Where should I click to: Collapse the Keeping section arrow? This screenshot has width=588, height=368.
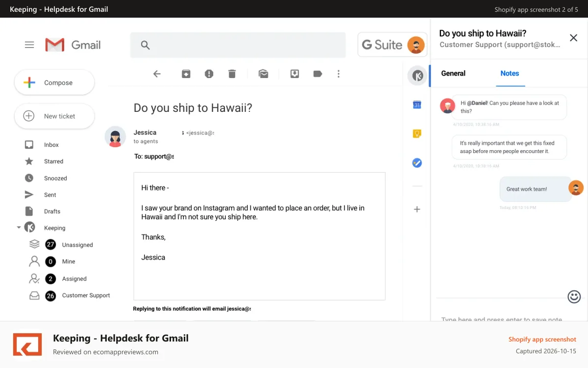(x=19, y=228)
